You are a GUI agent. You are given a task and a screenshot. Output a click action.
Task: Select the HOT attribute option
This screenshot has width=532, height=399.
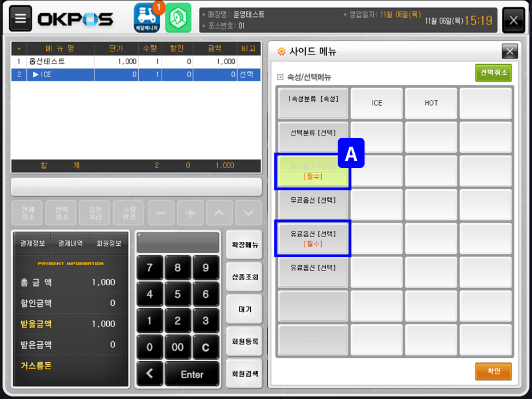pos(431,103)
